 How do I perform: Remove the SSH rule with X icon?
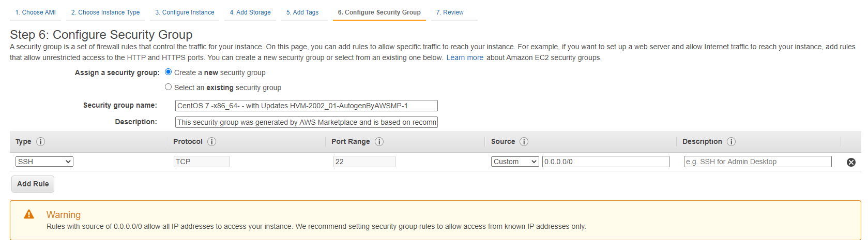pyautogui.click(x=851, y=162)
